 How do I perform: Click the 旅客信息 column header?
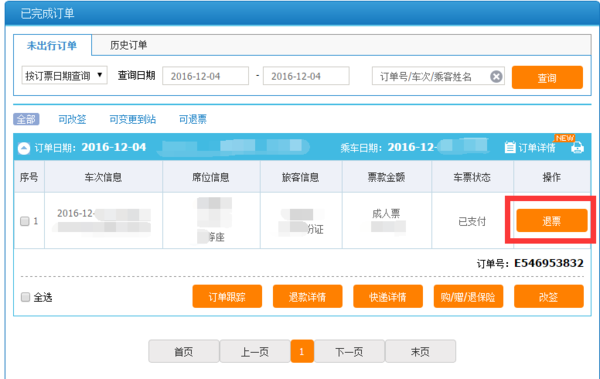point(301,177)
